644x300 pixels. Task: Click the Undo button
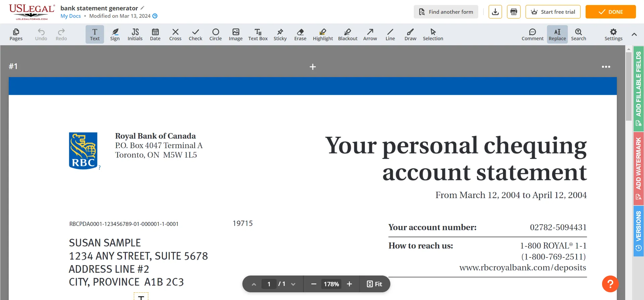[x=41, y=35]
